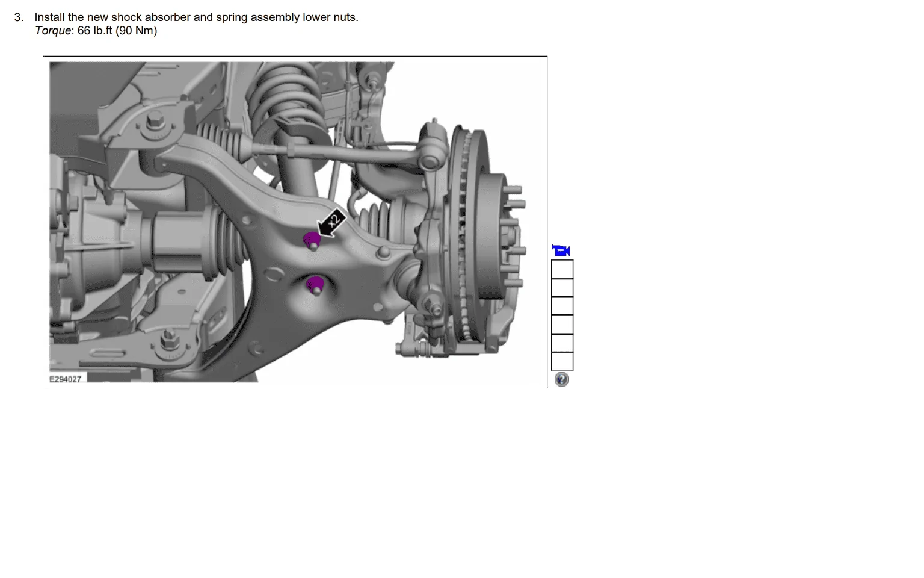Click the blue video camera icon
Viewport: 924px width, 578px height.
click(561, 250)
